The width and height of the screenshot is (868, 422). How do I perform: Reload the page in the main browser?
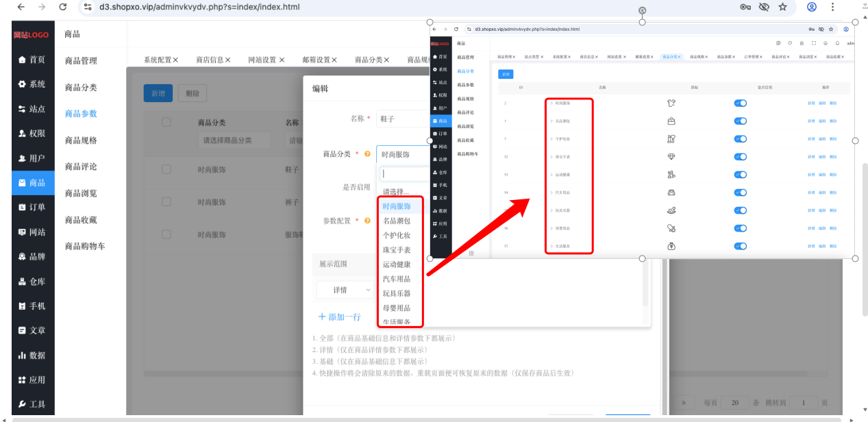(63, 7)
